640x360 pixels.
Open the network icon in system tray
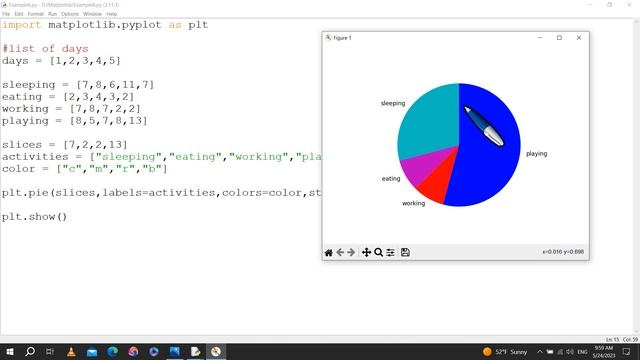click(x=560, y=352)
